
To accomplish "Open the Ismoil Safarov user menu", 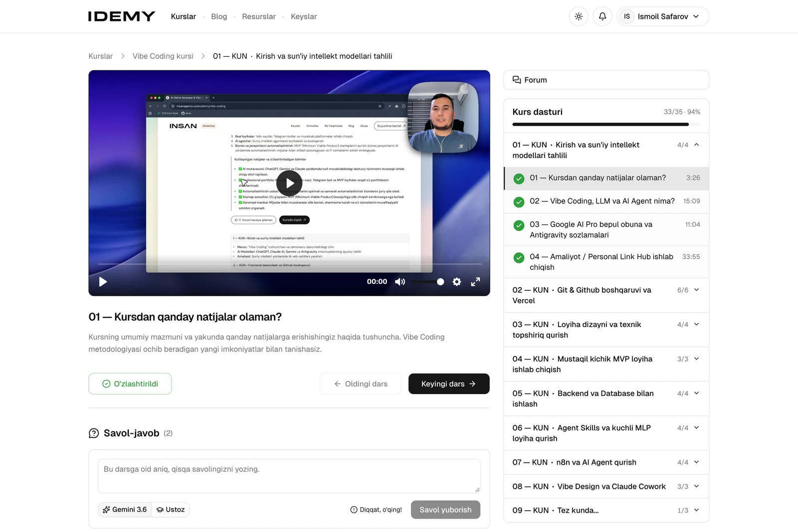I will pos(663,16).
